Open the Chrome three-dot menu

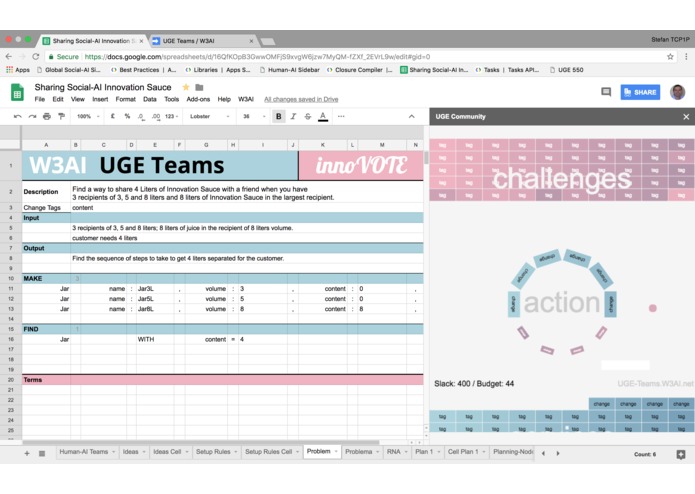tap(686, 57)
